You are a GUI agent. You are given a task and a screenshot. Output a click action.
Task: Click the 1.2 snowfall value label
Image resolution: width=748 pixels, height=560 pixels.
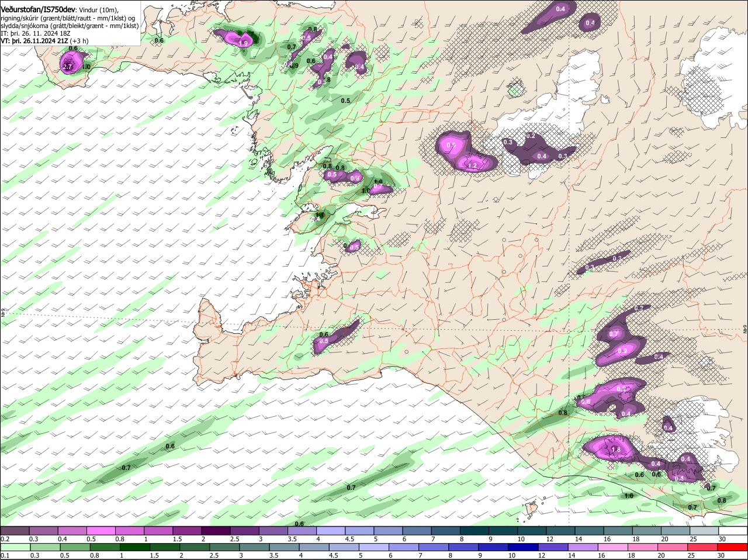tap(473, 166)
